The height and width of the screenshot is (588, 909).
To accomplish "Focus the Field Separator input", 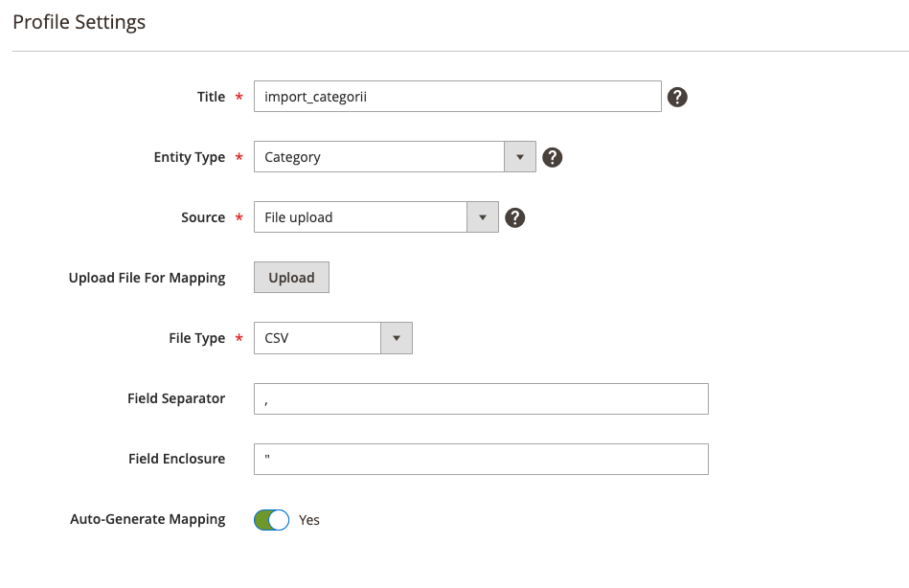I will tap(481, 399).
